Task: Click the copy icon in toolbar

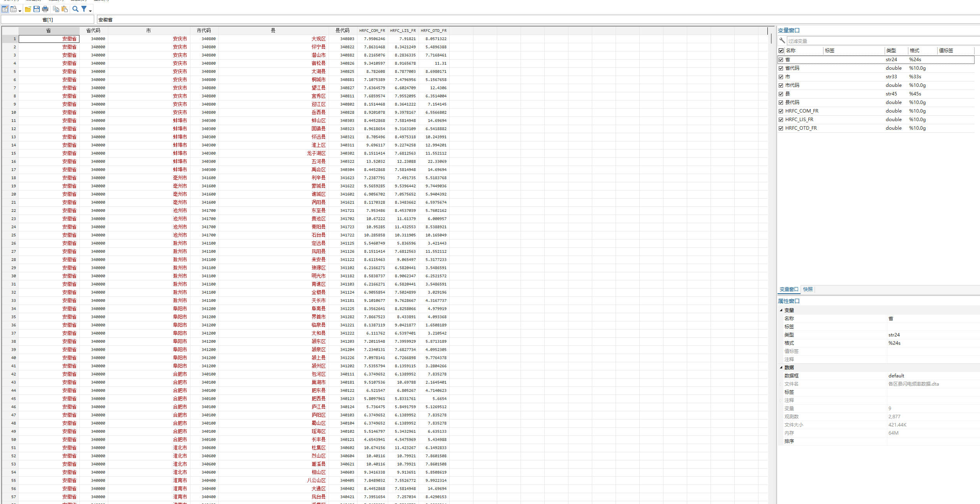Action: pos(56,9)
